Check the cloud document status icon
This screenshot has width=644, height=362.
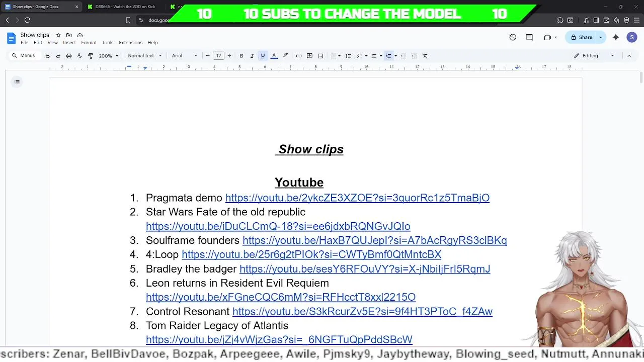pyautogui.click(x=79, y=35)
